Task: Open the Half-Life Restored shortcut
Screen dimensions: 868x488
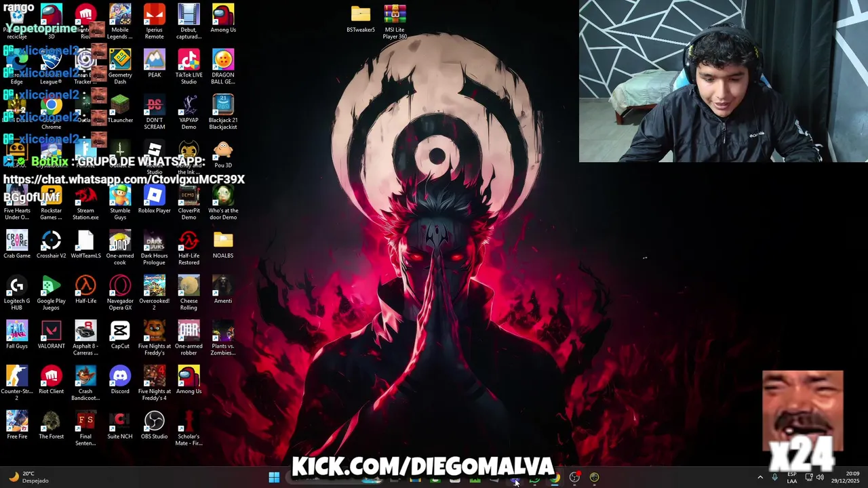Action: (x=189, y=247)
